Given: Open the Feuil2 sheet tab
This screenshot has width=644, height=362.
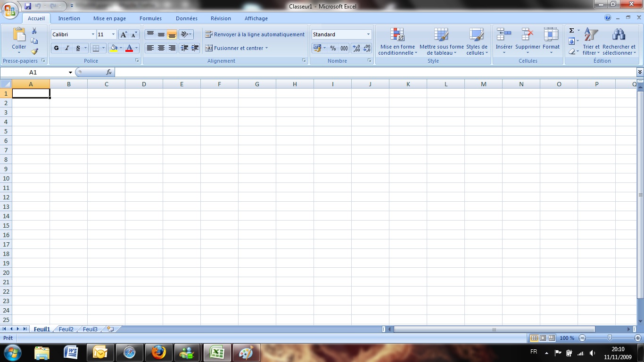Looking at the screenshot, I should point(66,329).
